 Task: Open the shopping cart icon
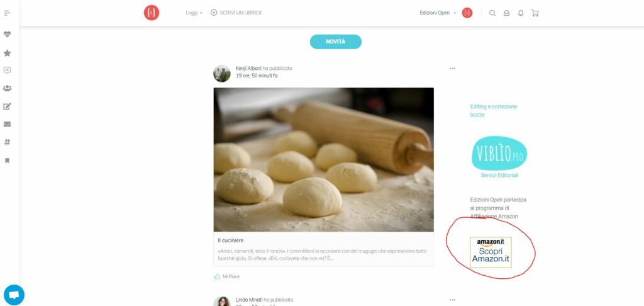pyautogui.click(x=535, y=13)
